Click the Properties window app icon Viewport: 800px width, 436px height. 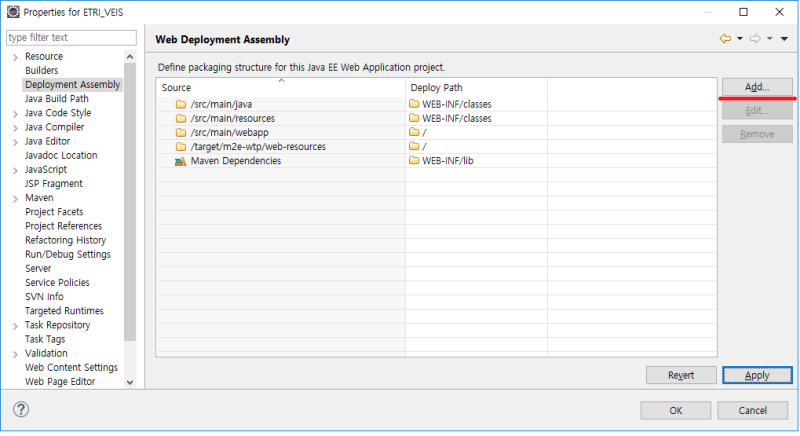point(13,12)
